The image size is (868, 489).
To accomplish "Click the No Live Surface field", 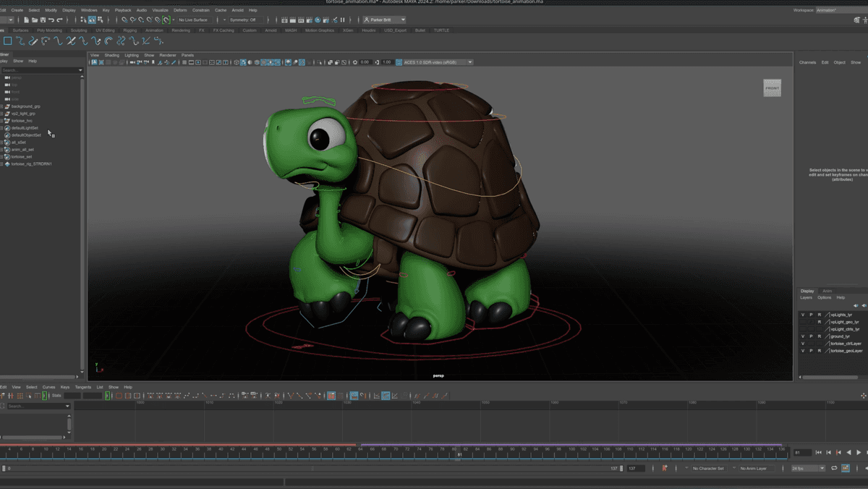I will point(193,20).
